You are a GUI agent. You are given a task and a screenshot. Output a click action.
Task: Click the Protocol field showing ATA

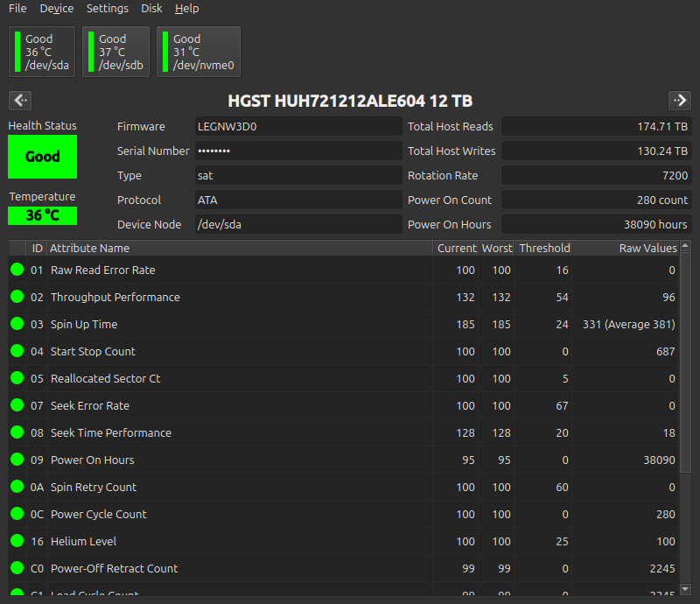298,200
